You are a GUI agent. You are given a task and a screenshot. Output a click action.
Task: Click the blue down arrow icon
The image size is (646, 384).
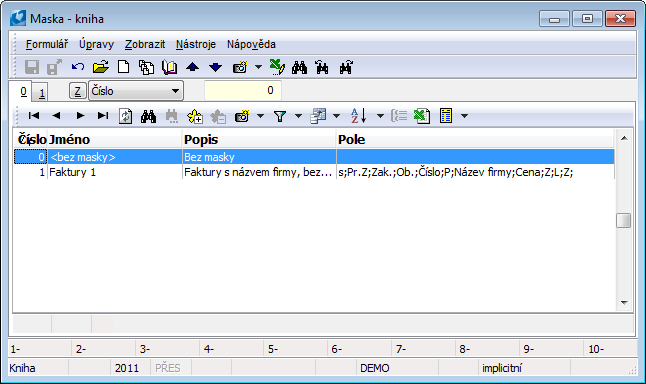(215, 67)
